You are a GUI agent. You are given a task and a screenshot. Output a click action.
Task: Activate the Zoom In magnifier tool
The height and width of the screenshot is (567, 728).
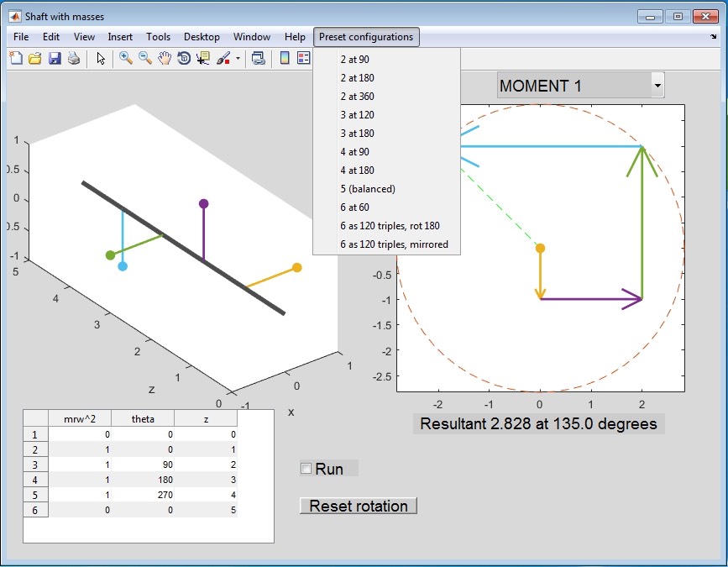pos(126,58)
